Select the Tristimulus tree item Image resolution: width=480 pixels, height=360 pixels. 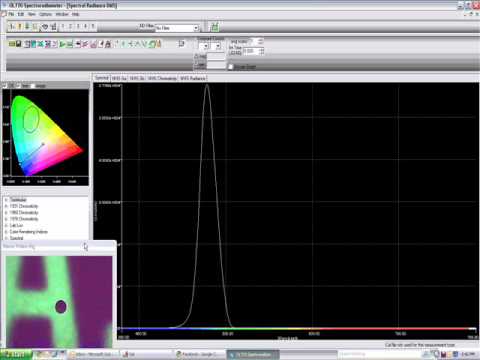(18, 200)
